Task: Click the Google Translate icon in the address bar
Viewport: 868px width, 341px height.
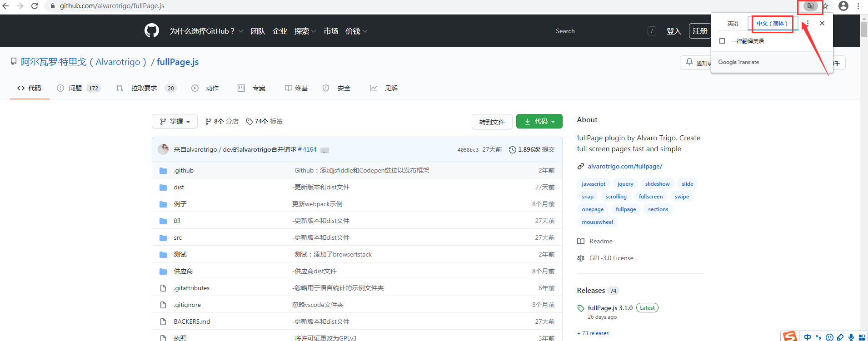Action: 810,6
